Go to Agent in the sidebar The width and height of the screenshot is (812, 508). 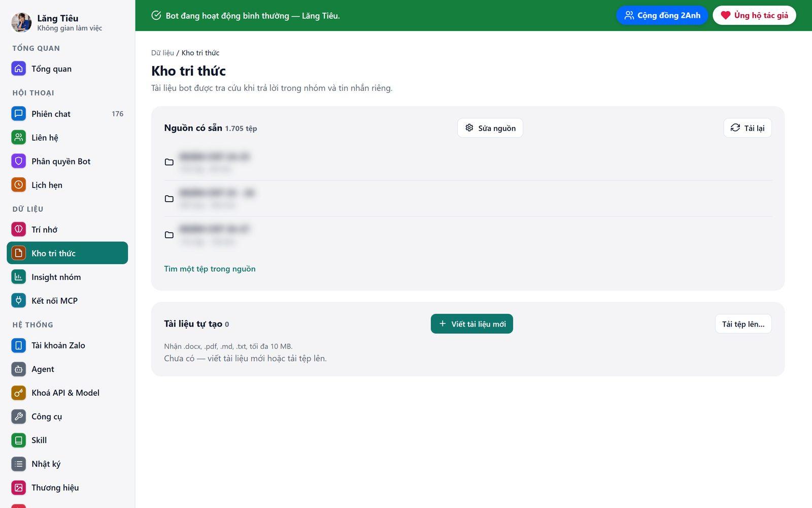click(x=67, y=369)
